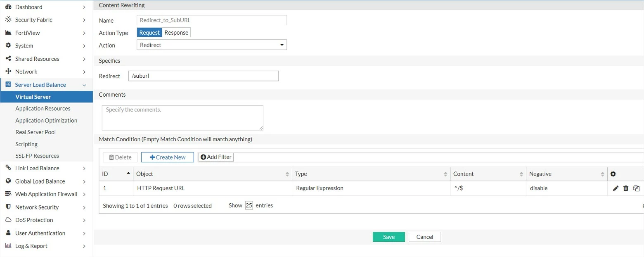
Task: Click the User Authentication person icon
Action: click(8, 233)
